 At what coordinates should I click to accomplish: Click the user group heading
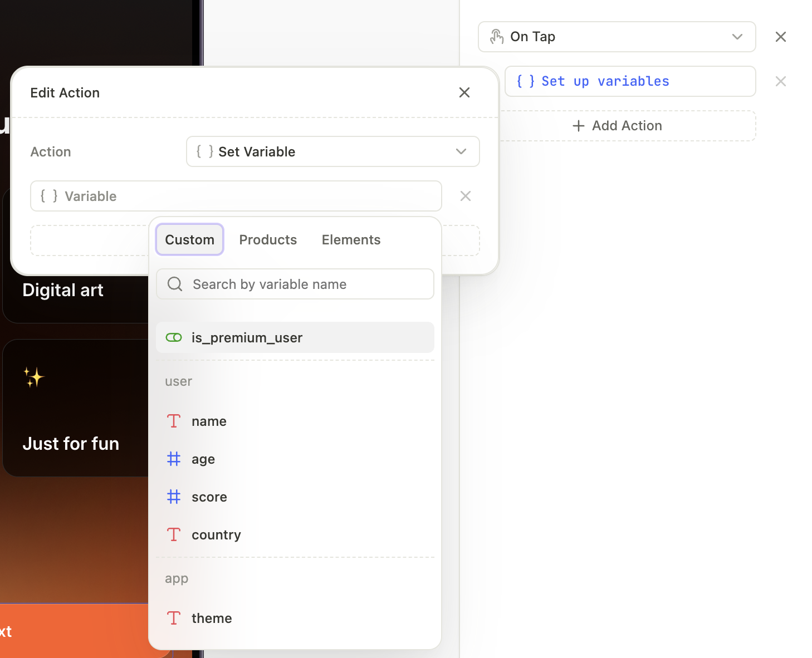click(178, 381)
